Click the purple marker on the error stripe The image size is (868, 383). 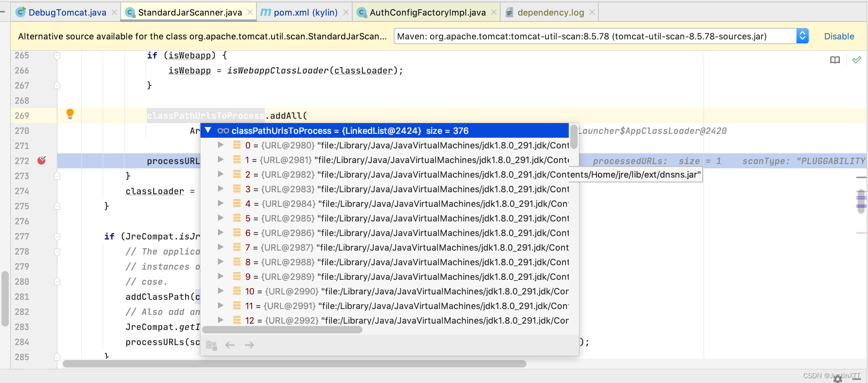861,206
